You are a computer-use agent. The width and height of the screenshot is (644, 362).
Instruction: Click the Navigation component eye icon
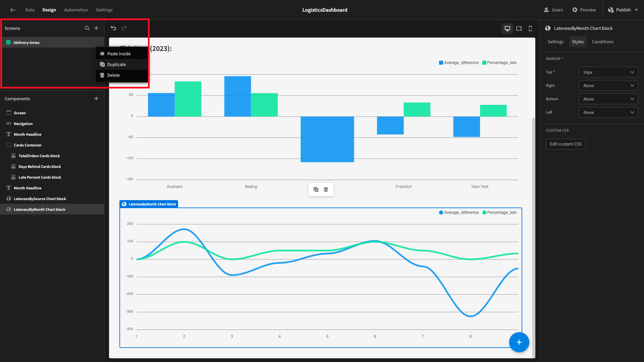click(9, 124)
